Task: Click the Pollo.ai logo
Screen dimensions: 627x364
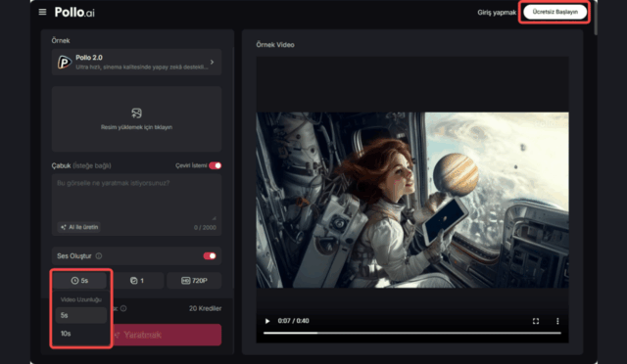Action: [74, 13]
